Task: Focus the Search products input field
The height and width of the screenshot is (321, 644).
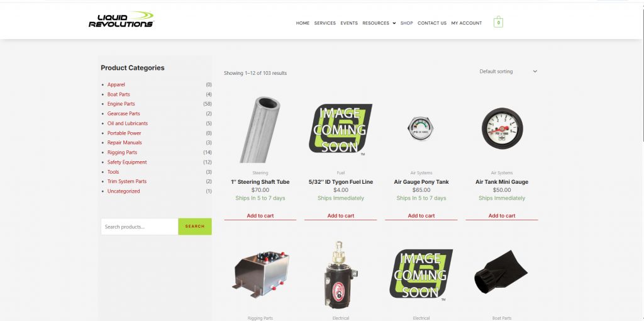Action: pyautogui.click(x=139, y=227)
